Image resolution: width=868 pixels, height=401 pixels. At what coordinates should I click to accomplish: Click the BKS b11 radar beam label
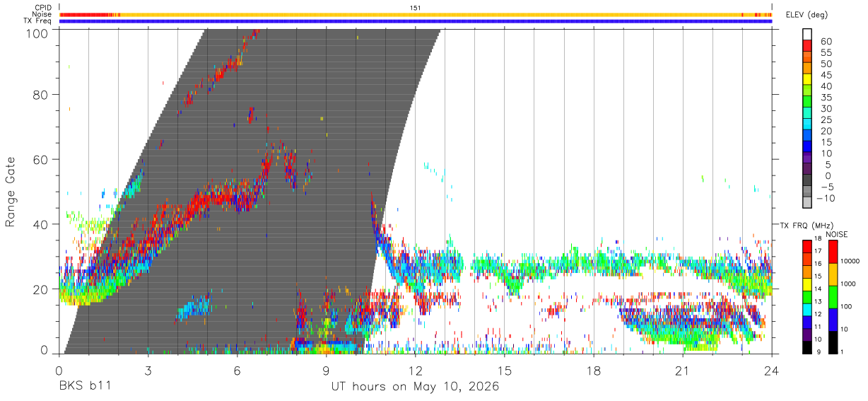pos(84,386)
